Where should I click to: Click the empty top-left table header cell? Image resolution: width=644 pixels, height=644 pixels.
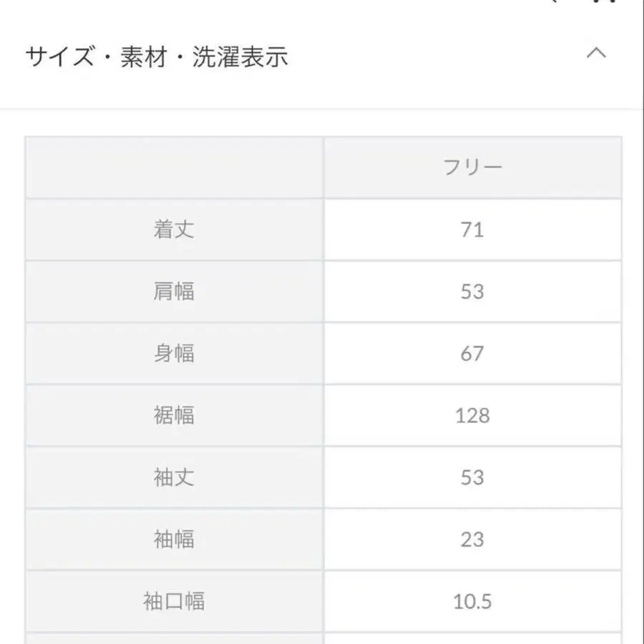click(174, 167)
